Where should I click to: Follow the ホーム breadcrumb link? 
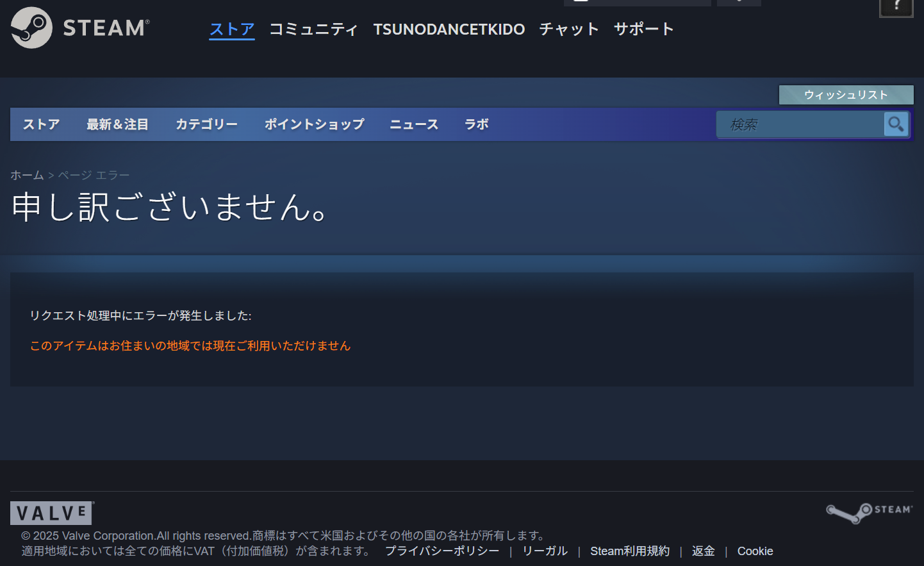[x=27, y=175]
